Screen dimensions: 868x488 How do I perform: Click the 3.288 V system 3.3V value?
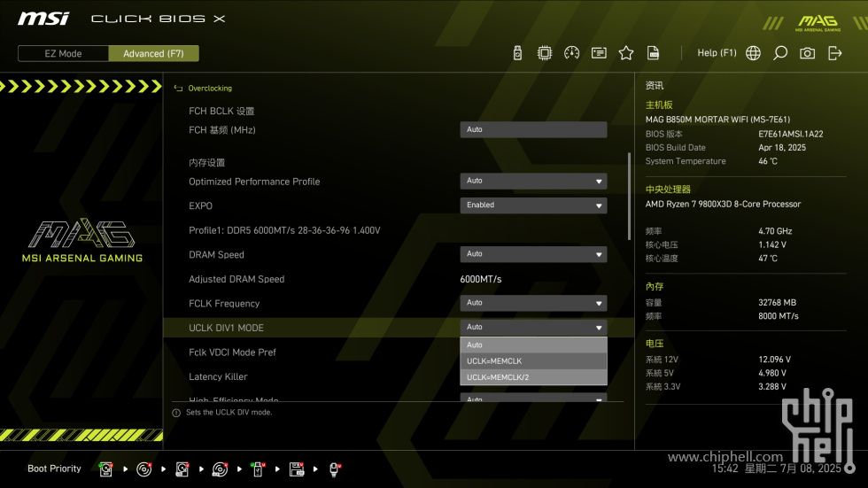coord(772,386)
